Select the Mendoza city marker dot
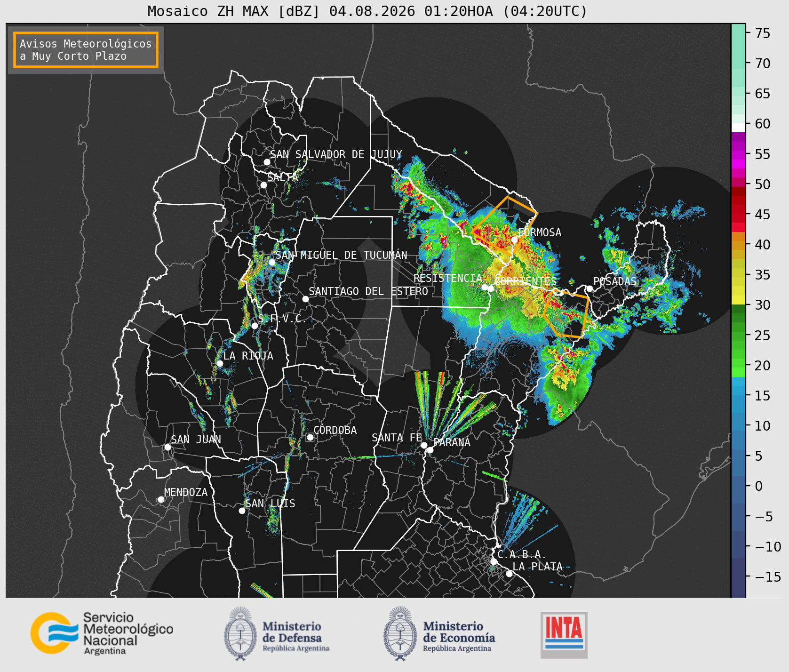Screen dimensions: 789x672 coord(161,499)
